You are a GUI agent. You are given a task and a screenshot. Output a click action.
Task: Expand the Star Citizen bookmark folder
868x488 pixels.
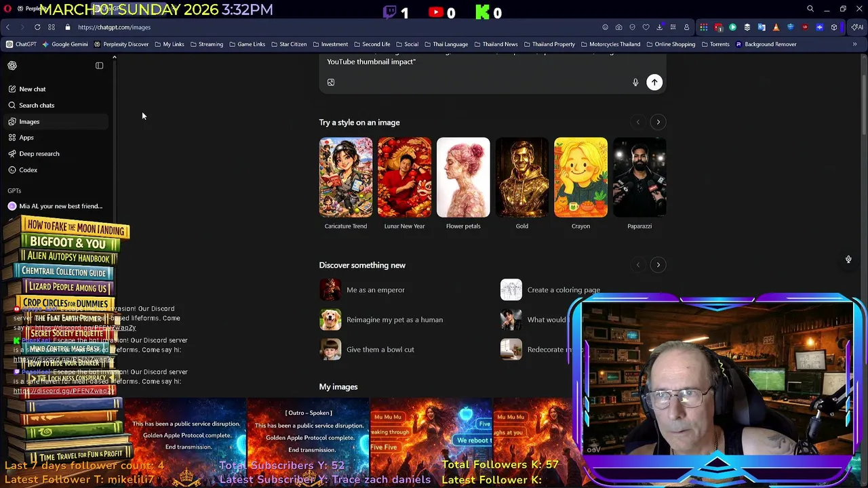289,44
